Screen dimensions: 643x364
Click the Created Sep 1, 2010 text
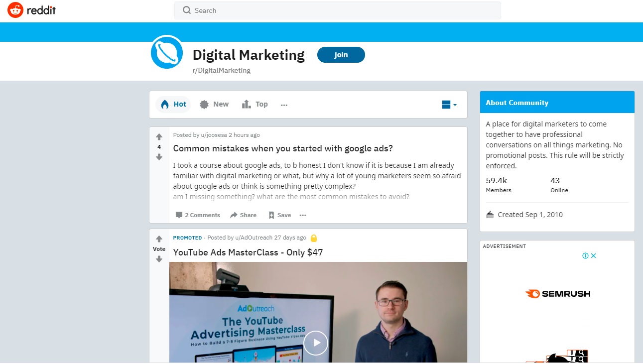point(530,215)
